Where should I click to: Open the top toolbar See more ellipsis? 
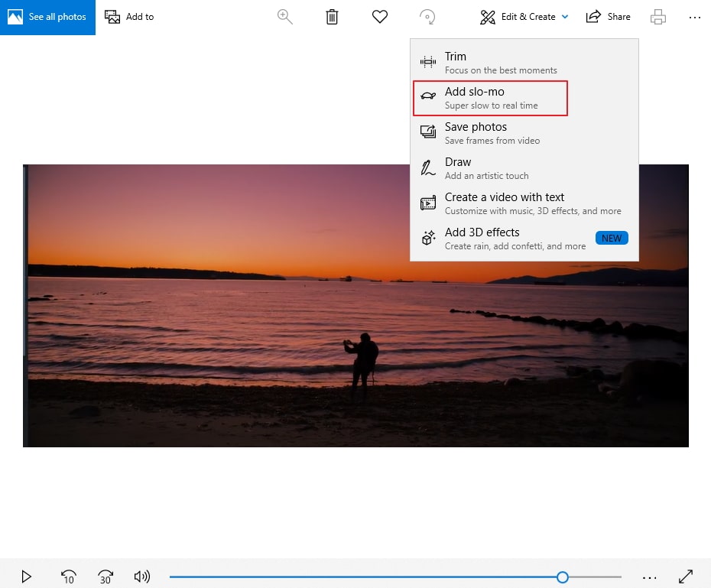[695, 18]
